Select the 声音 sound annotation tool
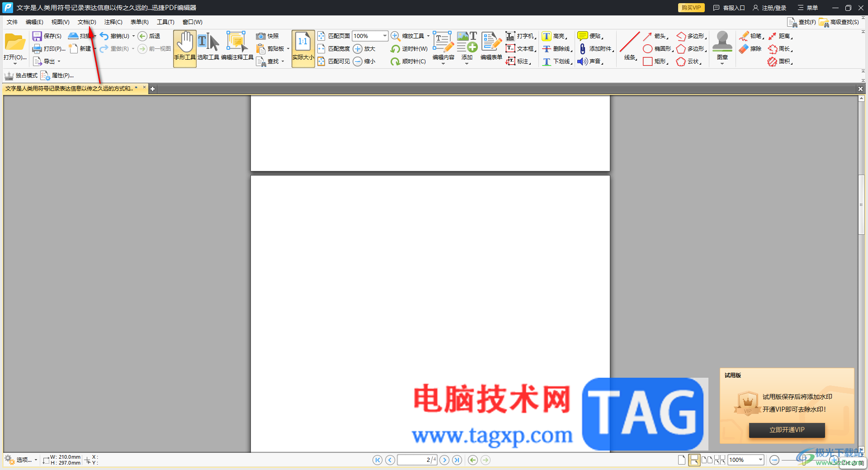This screenshot has height=470, width=868. click(x=590, y=62)
